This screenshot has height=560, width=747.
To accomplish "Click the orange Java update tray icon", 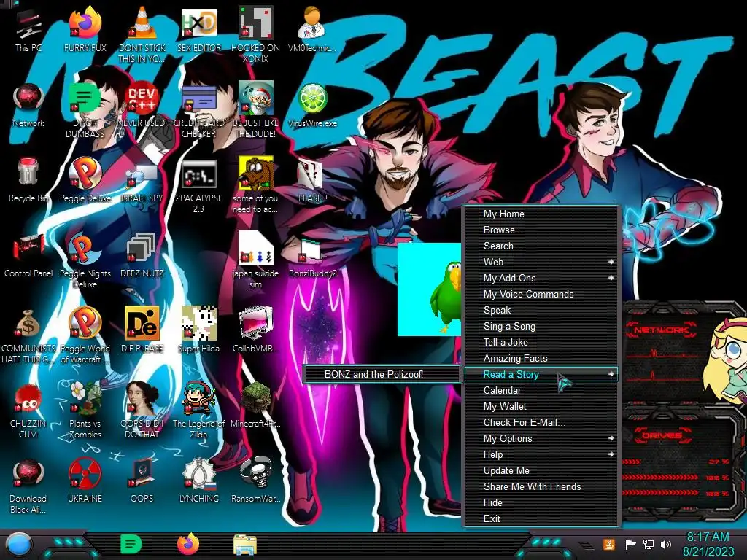I will [x=608, y=544].
